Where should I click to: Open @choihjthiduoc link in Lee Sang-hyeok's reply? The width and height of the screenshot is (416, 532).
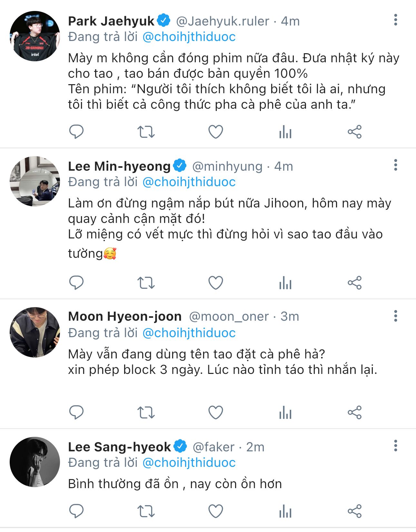(x=189, y=463)
